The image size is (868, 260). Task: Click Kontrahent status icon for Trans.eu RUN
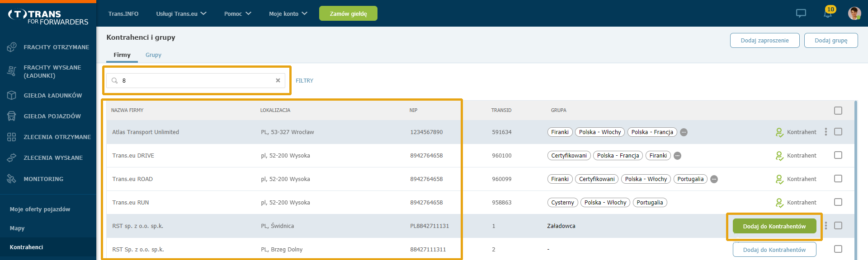tap(779, 203)
